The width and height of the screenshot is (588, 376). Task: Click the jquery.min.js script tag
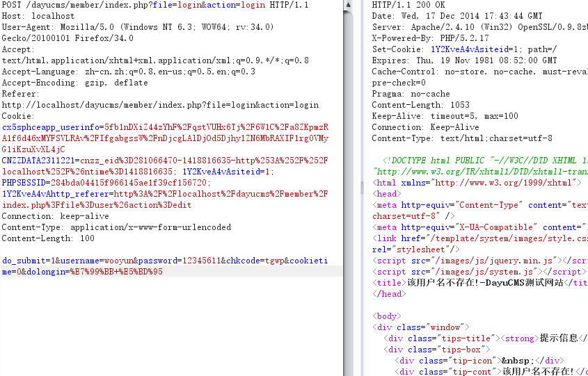[480, 261]
